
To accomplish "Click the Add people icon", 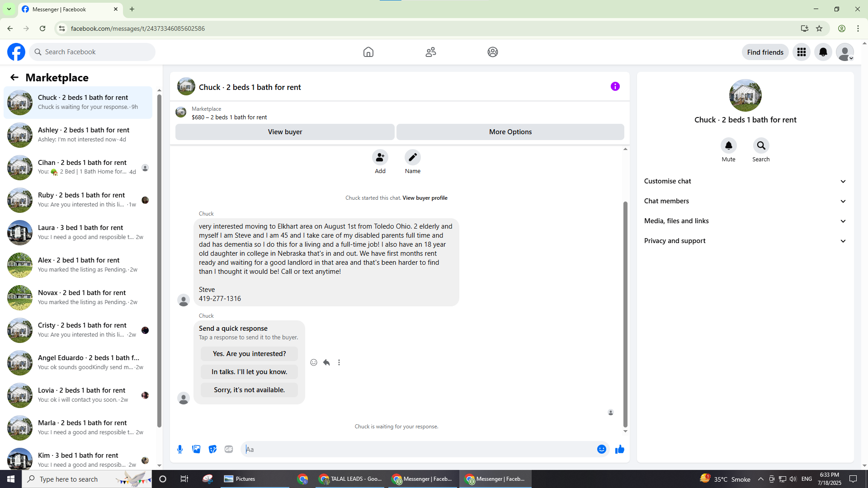I will tap(380, 157).
